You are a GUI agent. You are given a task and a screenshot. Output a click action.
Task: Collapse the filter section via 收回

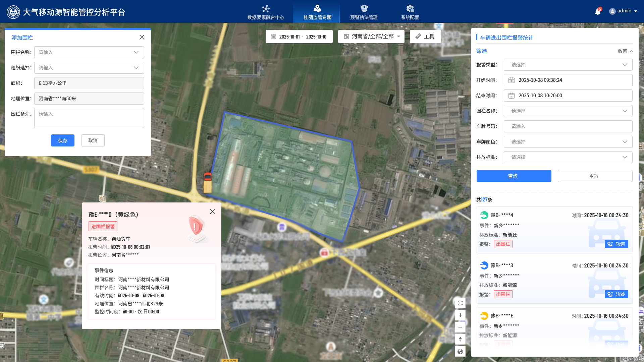[x=625, y=51]
